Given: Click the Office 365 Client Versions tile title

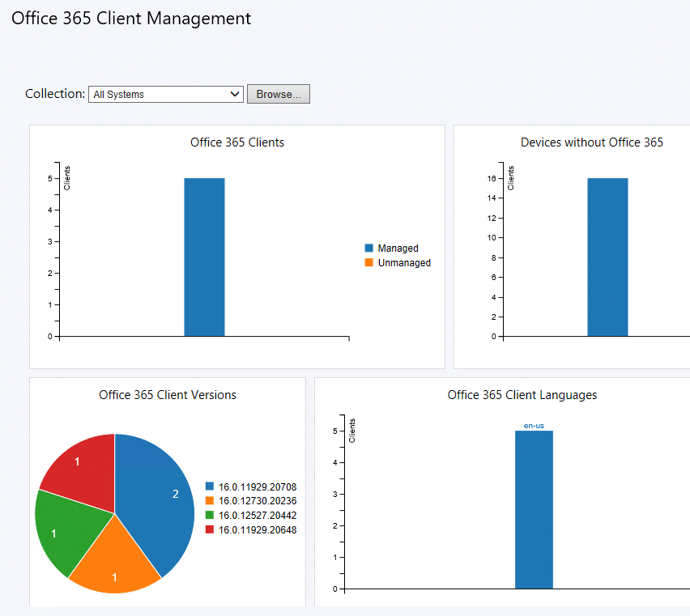Looking at the screenshot, I should coord(168,395).
